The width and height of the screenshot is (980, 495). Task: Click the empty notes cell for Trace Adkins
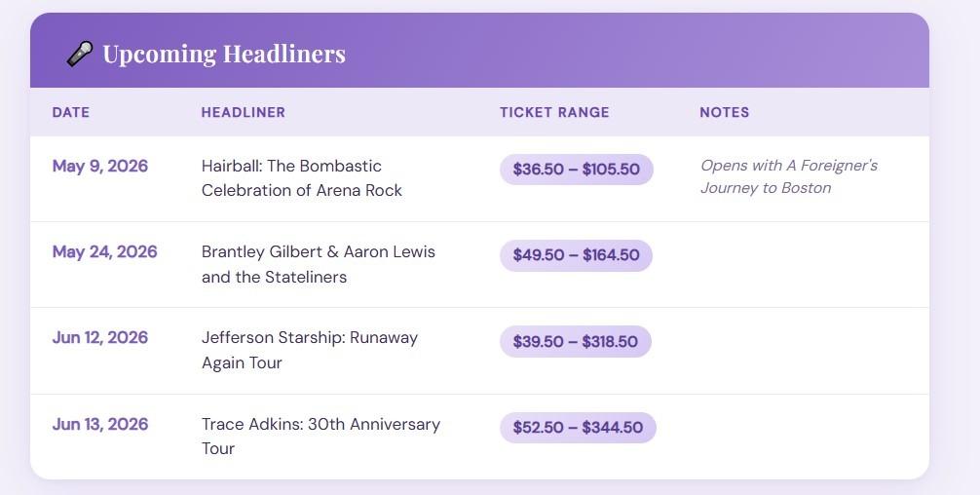click(804, 437)
